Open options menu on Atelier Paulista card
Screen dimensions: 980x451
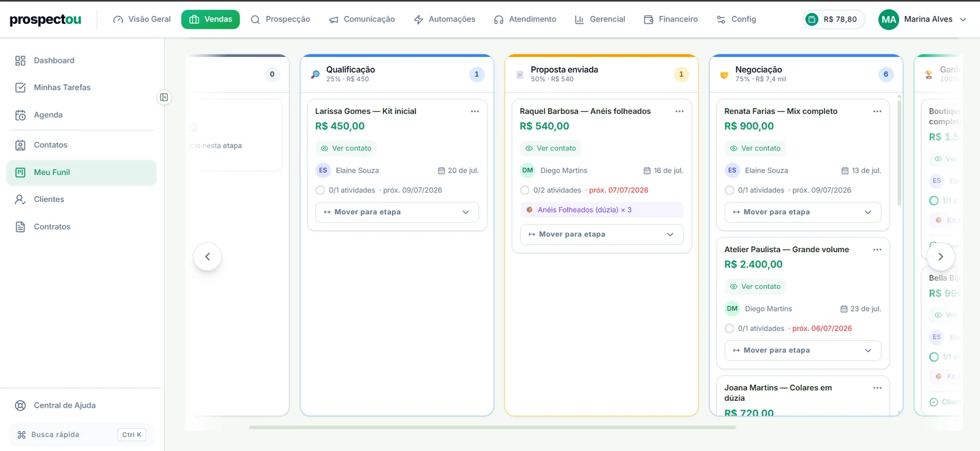877,250
